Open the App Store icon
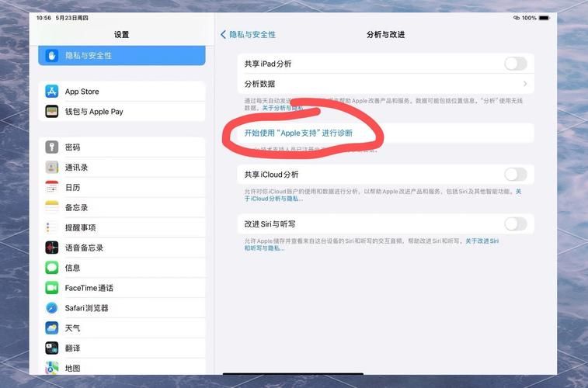 click(52, 92)
